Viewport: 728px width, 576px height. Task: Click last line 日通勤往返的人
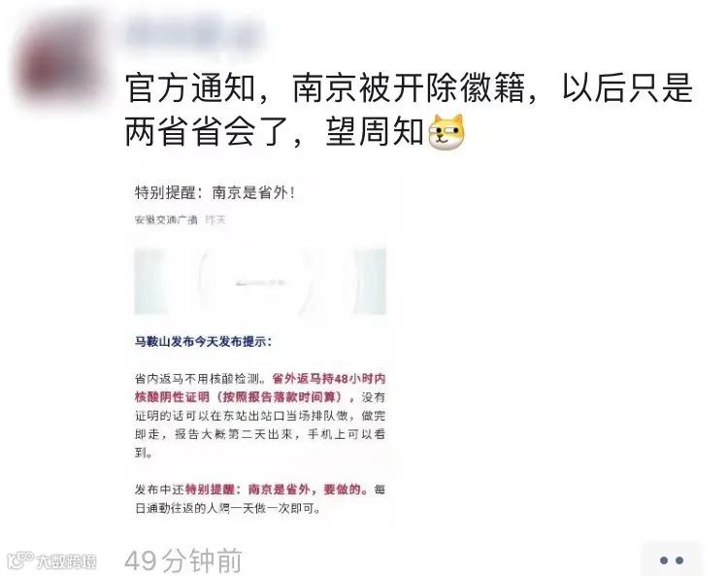(228, 508)
